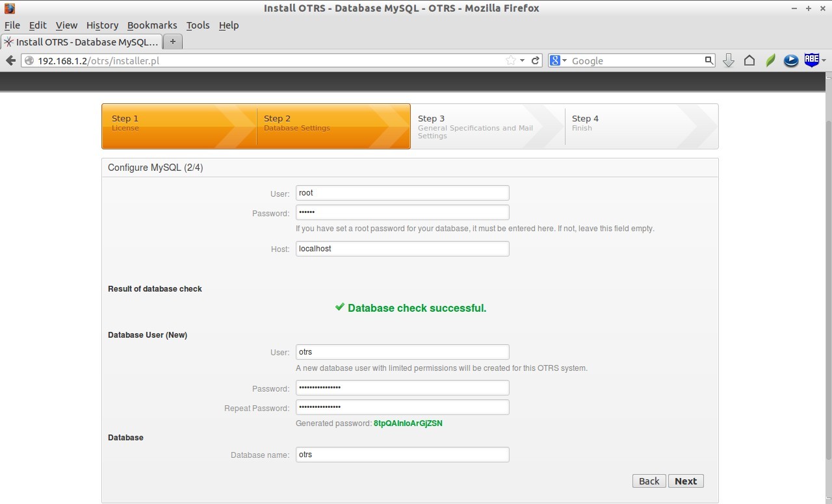The image size is (832, 504).
Task: Click Step 3 General Specifications and Mail Settings
Action: pos(487,126)
